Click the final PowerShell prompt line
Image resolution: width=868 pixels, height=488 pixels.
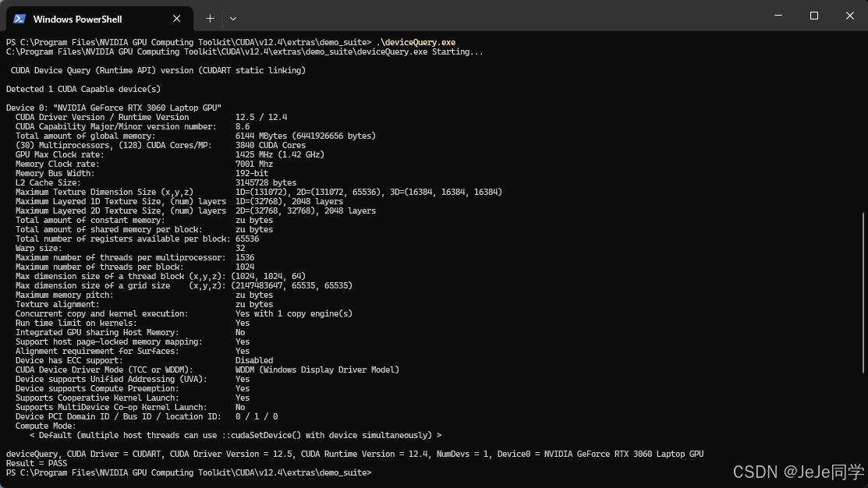[189, 473]
